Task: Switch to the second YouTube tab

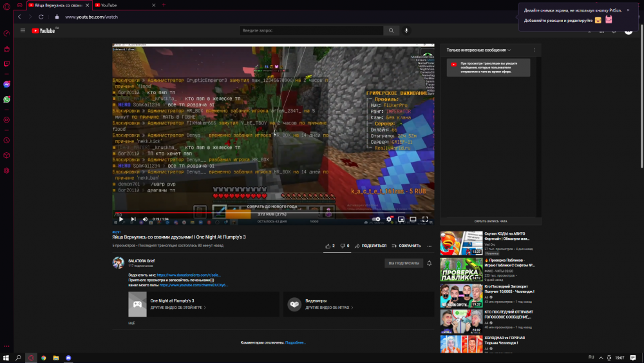Action: (x=126, y=5)
